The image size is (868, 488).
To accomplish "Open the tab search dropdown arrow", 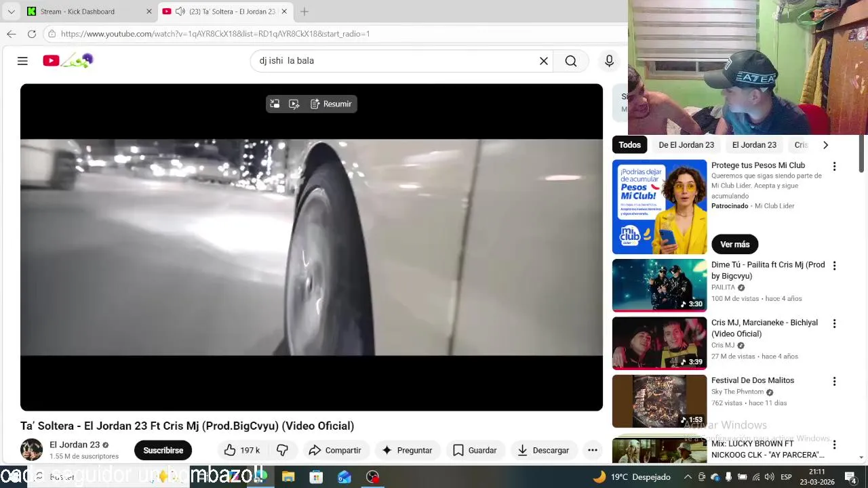I will 11,12.
